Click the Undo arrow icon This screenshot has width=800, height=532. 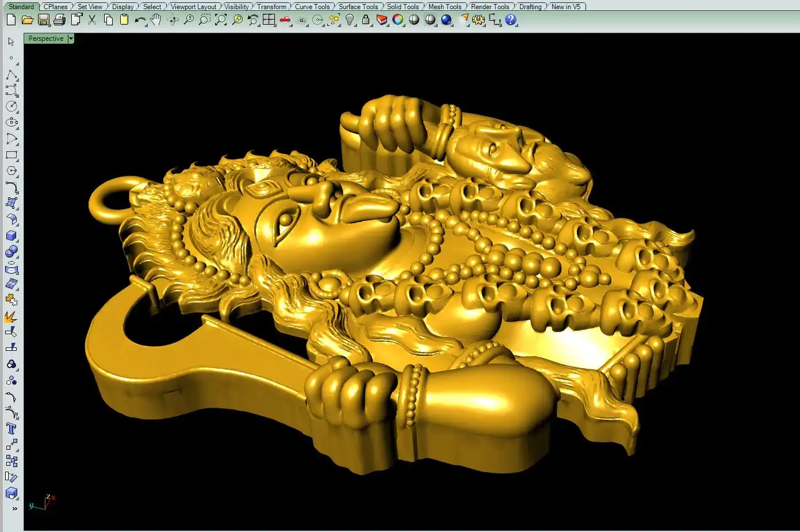[x=140, y=20]
